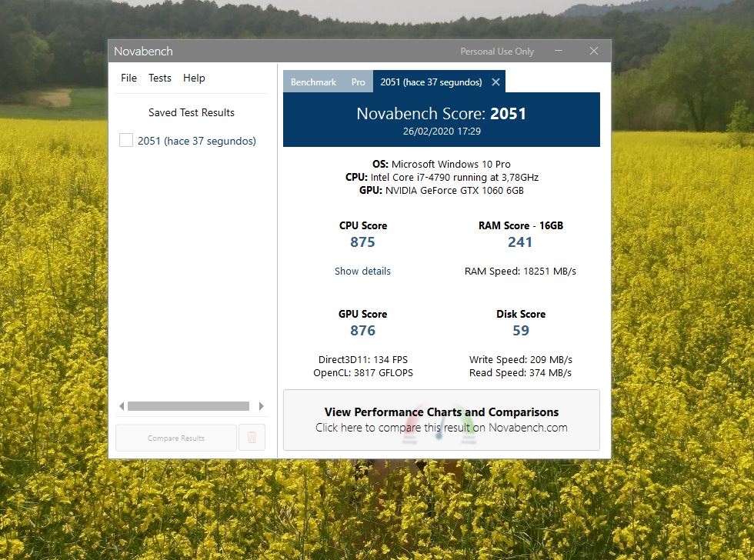Click the CPU Score value 875

362,242
